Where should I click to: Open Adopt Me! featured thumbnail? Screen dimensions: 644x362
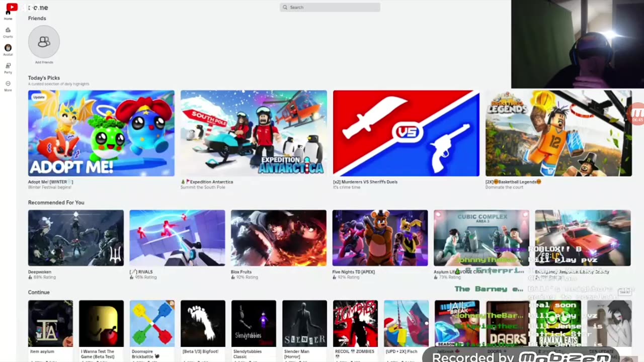click(101, 133)
